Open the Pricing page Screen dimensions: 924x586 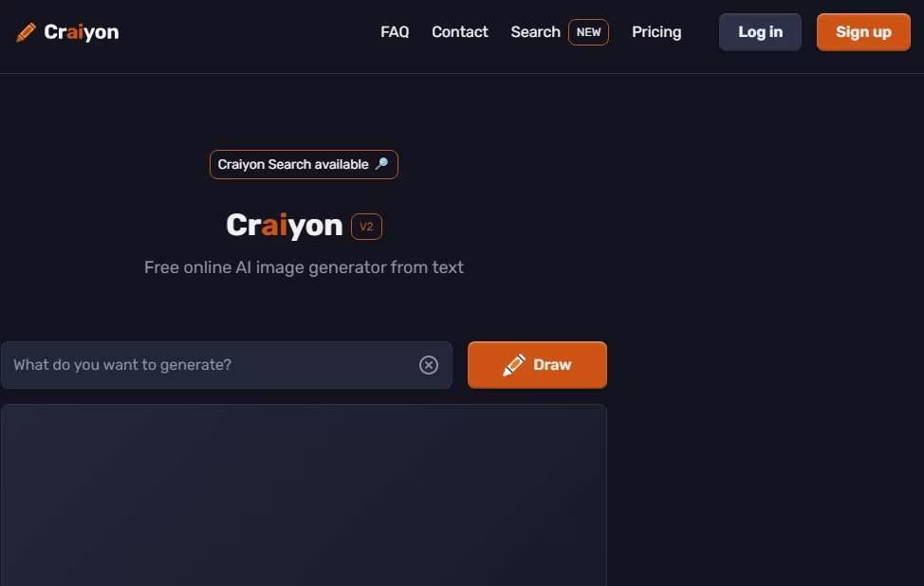(x=656, y=32)
